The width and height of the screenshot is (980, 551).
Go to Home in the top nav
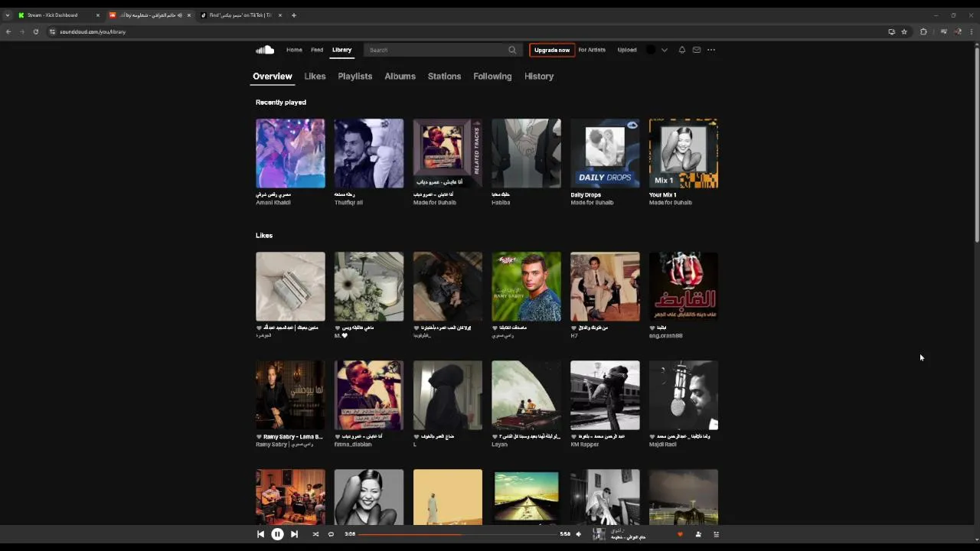tap(294, 50)
